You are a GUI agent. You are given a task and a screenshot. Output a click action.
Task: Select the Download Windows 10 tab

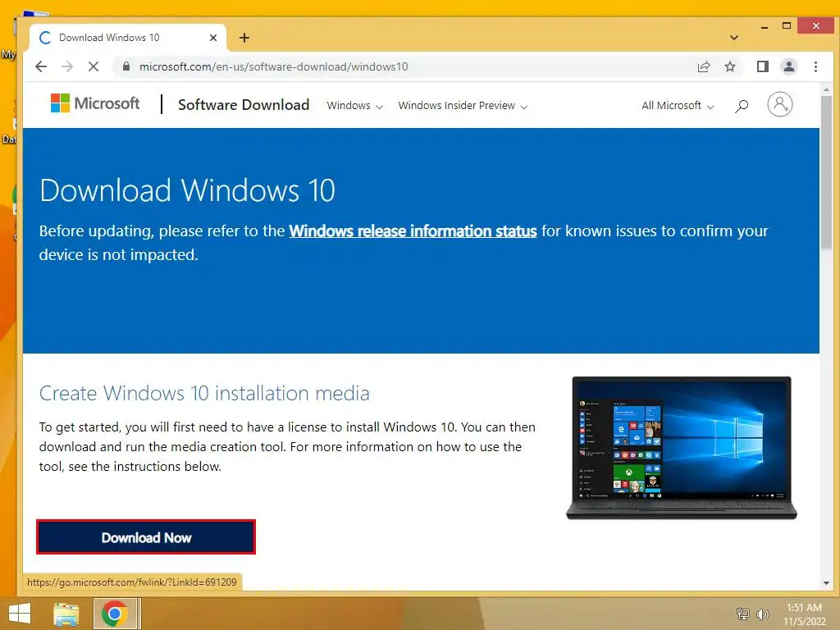pyautogui.click(x=127, y=38)
